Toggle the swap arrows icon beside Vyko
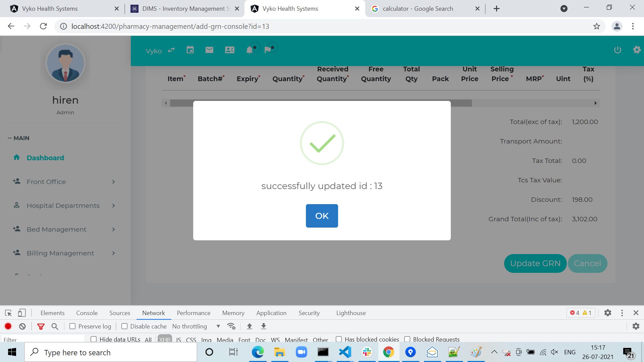Viewport: 644px width, 362px height. (x=171, y=50)
